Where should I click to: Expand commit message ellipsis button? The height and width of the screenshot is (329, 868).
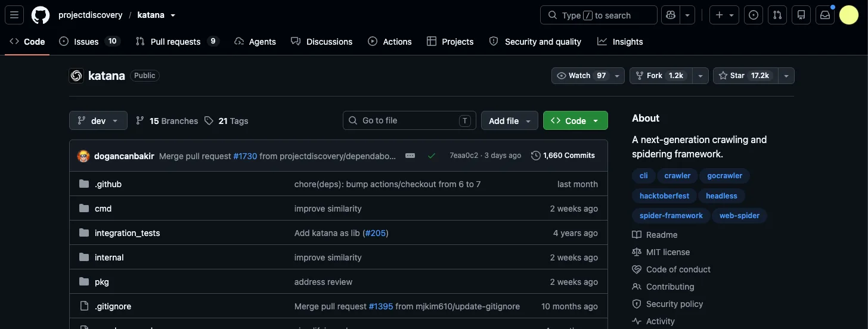point(410,156)
